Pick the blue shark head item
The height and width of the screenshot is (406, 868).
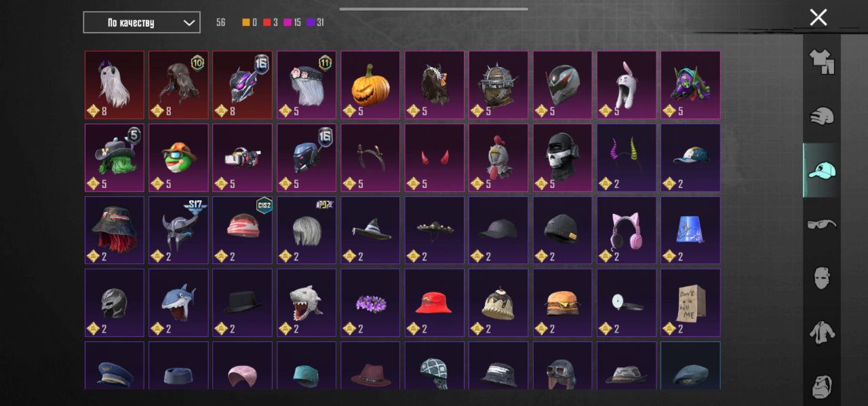[178, 303]
